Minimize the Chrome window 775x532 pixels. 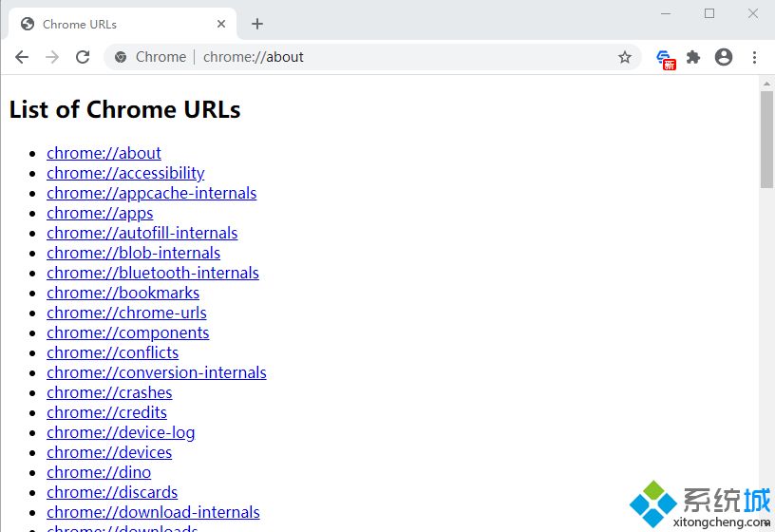coord(666,14)
